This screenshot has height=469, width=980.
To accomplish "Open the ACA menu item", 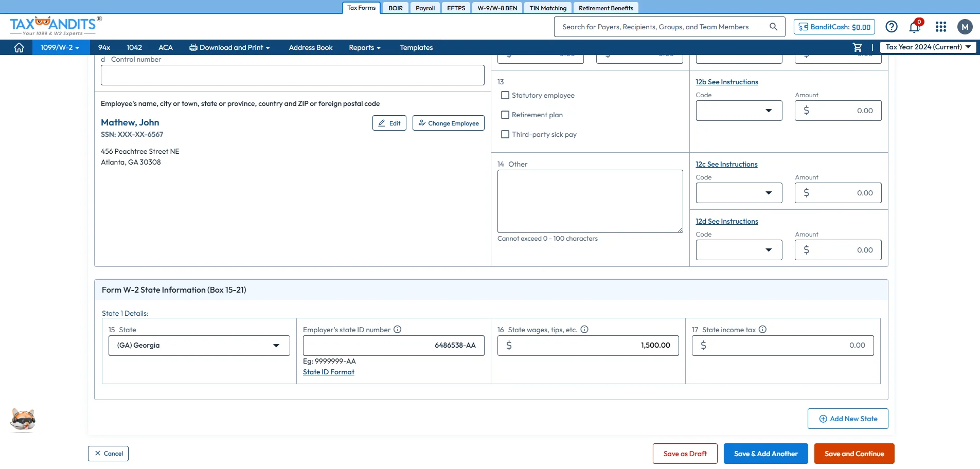I will 166,47.
